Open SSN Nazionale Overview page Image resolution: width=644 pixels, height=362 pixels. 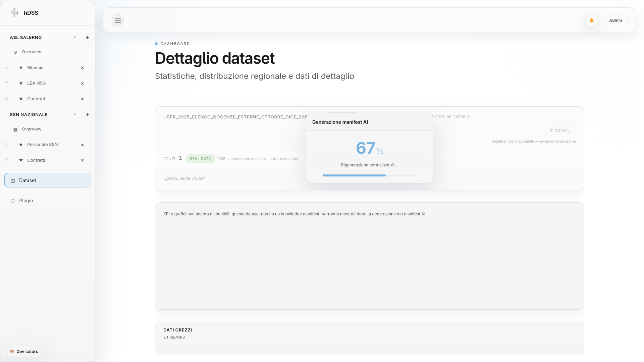point(32,129)
